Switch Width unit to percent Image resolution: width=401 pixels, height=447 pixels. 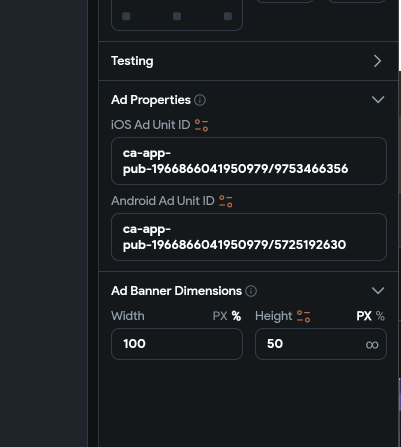[x=236, y=316]
